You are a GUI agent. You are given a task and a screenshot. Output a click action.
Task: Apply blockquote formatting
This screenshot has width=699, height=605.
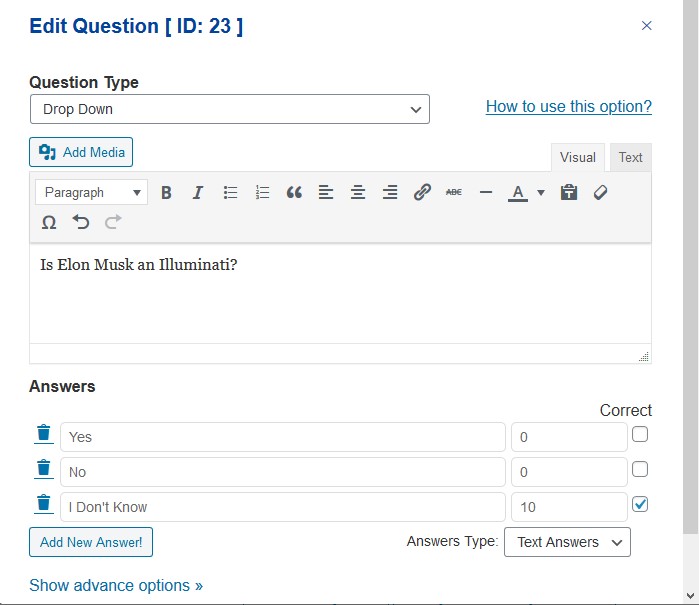coord(294,193)
